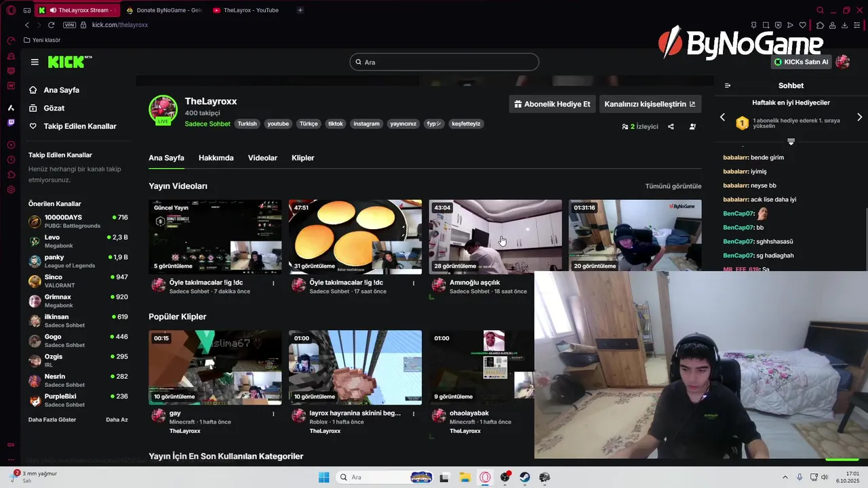Screen dimensions: 868x488
Task: Click the share channel icon
Action: [x=671, y=127]
